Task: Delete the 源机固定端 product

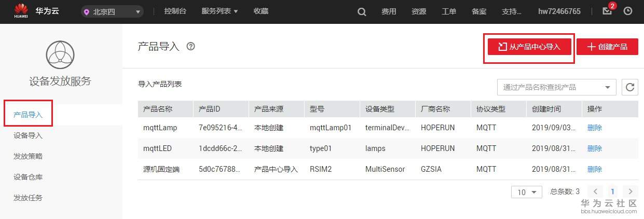Action: pos(595,169)
